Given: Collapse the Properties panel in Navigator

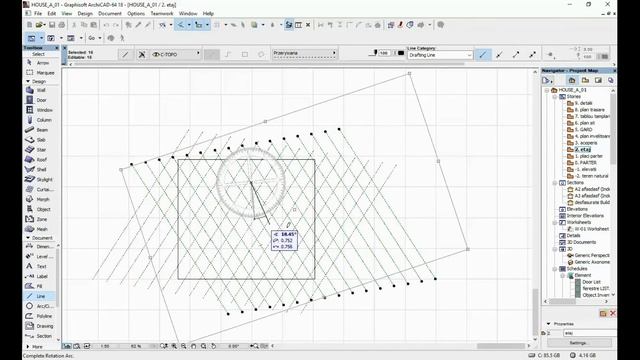Looking at the screenshot, I should [548, 324].
